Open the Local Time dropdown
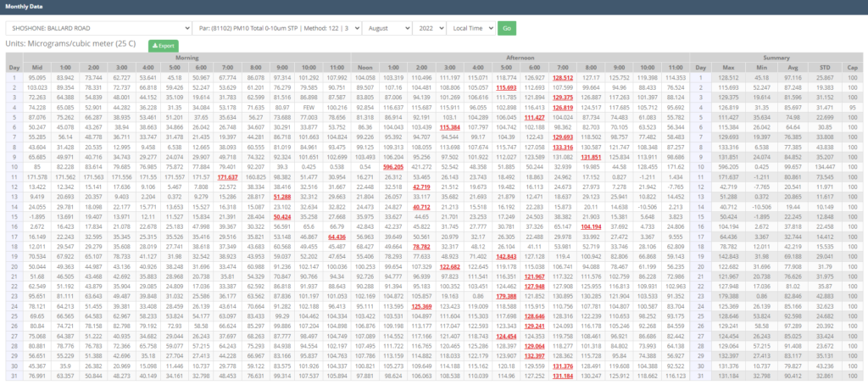The height and width of the screenshot is (385, 868). pyautogui.click(x=470, y=28)
